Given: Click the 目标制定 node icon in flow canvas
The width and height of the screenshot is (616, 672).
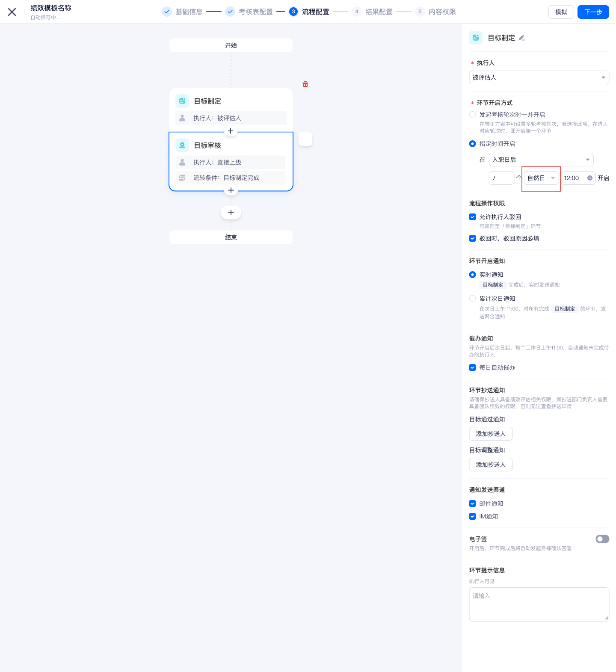Looking at the screenshot, I should pos(182,101).
